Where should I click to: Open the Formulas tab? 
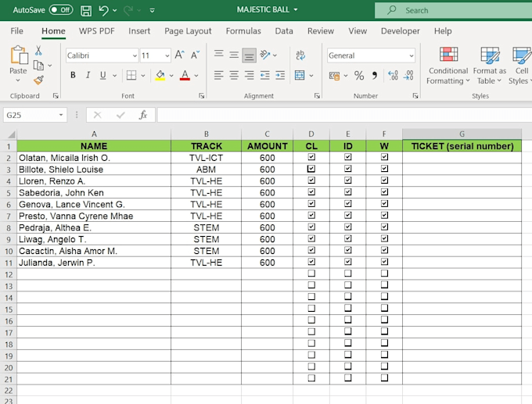coord(243,31)
